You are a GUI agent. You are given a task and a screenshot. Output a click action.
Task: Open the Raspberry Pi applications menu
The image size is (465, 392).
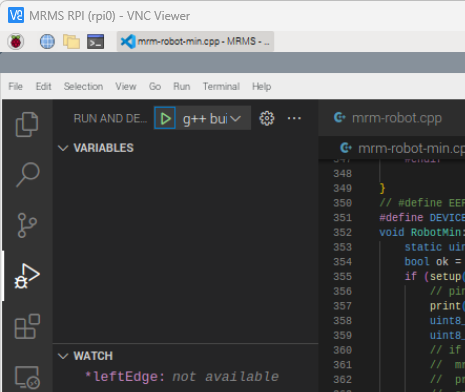[x=16, y=42]
